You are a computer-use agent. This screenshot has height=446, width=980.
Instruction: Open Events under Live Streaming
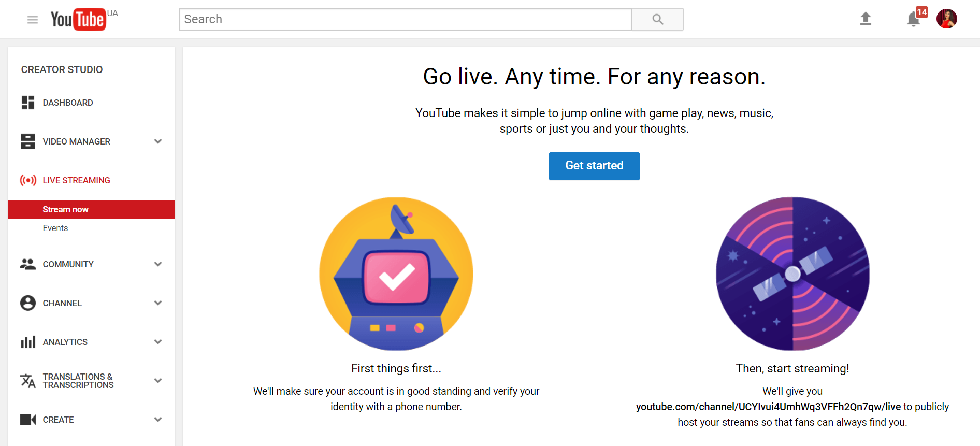pos(55,228)
